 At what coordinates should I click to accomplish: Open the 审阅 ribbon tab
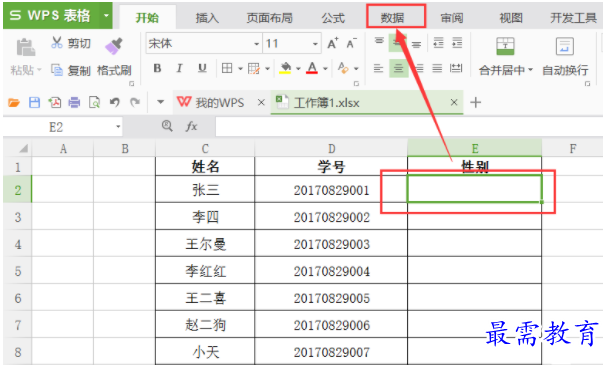(452, 18)
